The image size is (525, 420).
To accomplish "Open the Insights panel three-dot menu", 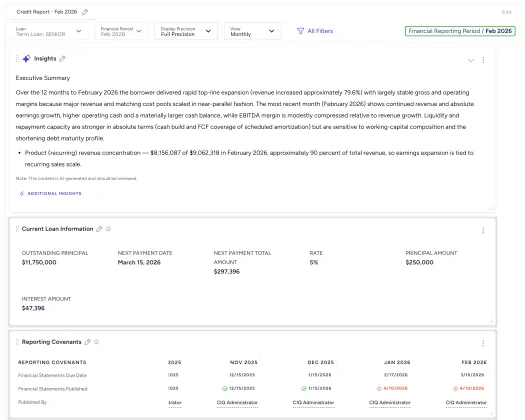I will pyautogui.click(x=483, y=60).
